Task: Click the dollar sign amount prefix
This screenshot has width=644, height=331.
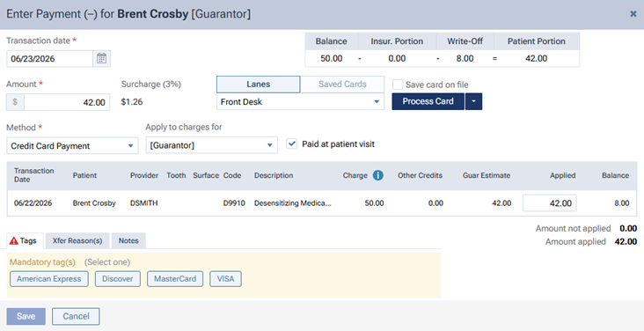Action: pos(15,102)
